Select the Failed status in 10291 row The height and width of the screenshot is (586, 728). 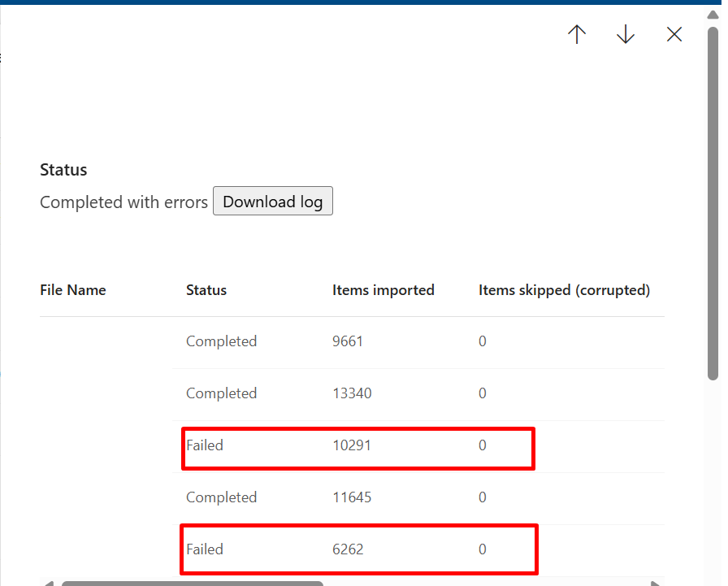pos(205,445)
